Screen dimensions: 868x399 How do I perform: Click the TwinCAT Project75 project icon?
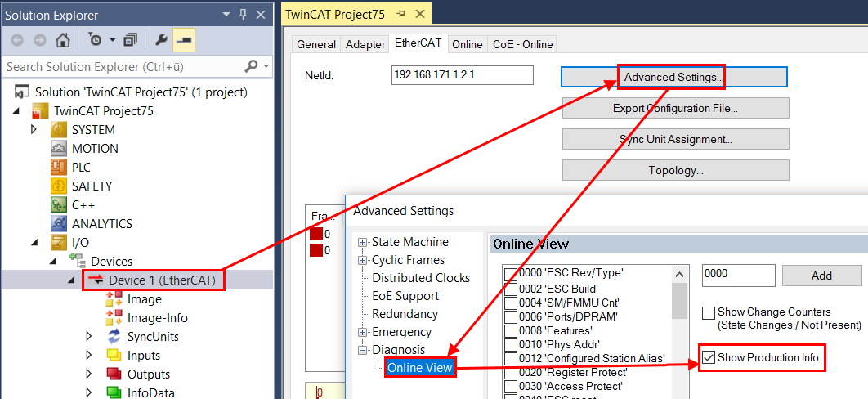click(x=42, y=110)
